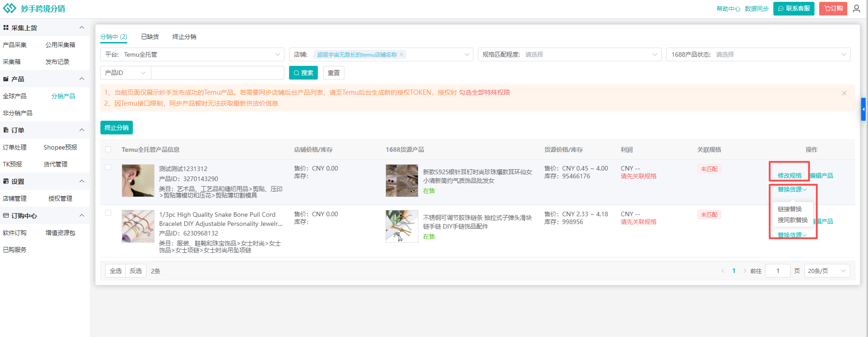868x337 pixels.
Task: Click the 反选 button
Action: coord(136,271)
